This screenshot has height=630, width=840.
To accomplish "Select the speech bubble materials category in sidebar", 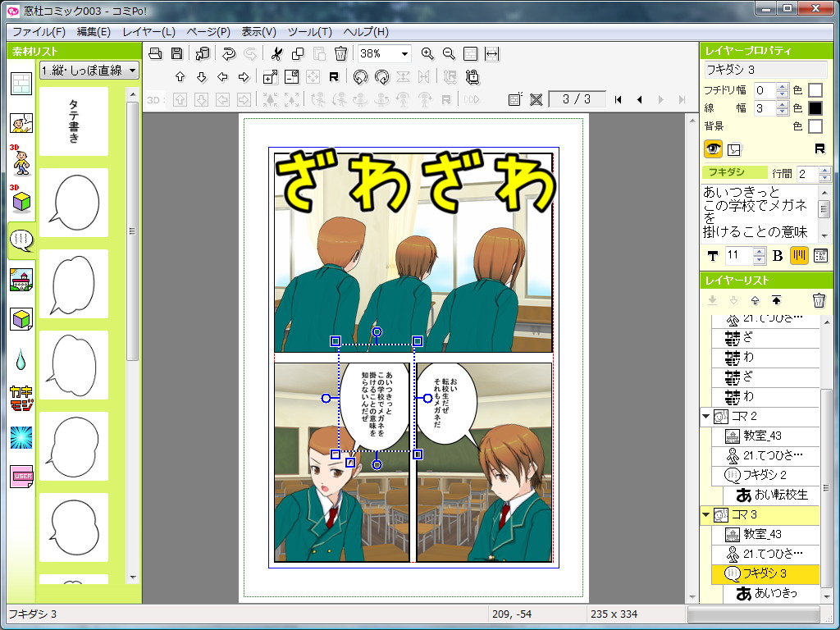I will pos(20,241).
